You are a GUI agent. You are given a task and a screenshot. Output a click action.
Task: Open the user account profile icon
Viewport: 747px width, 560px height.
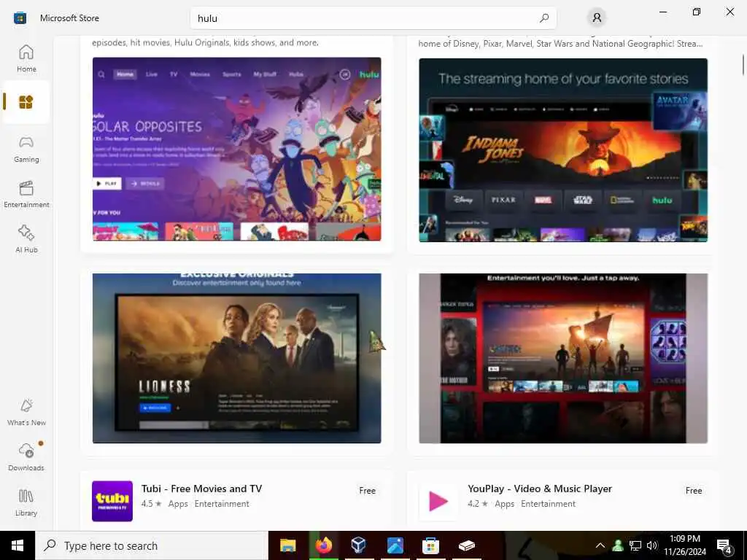[597, 18]
